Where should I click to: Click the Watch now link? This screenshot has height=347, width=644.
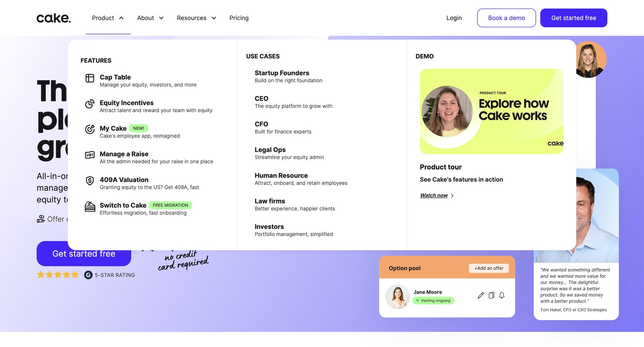point(434,195)
